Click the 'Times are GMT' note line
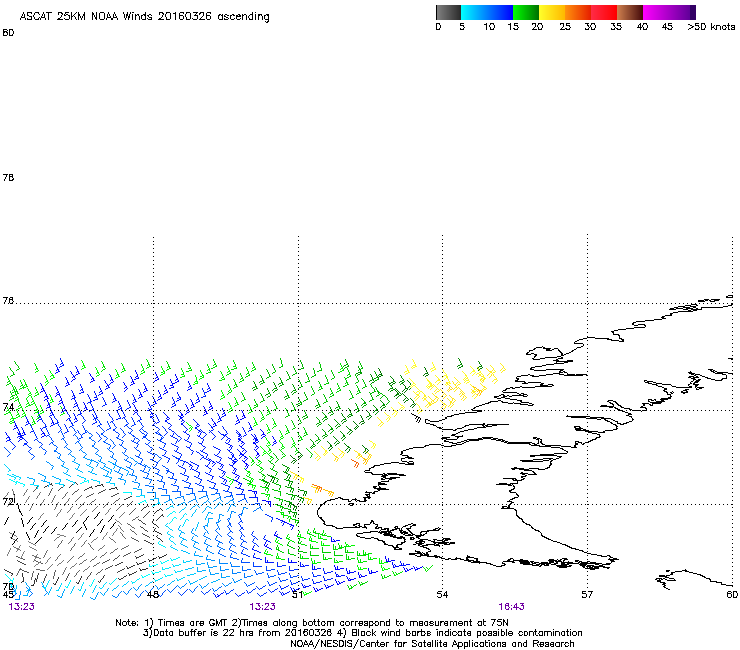The width and height of the screenshot is (740, 650). (x=312, y=623)
